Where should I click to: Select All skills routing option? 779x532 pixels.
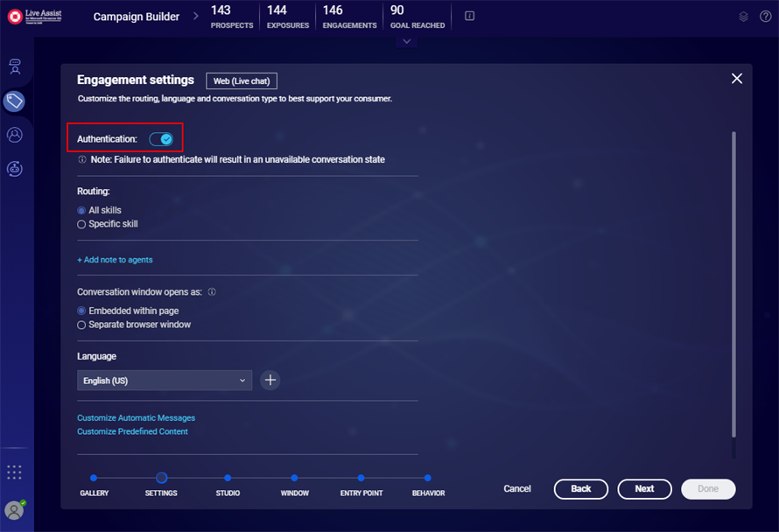pyautogui.click(x=81, y=211)
